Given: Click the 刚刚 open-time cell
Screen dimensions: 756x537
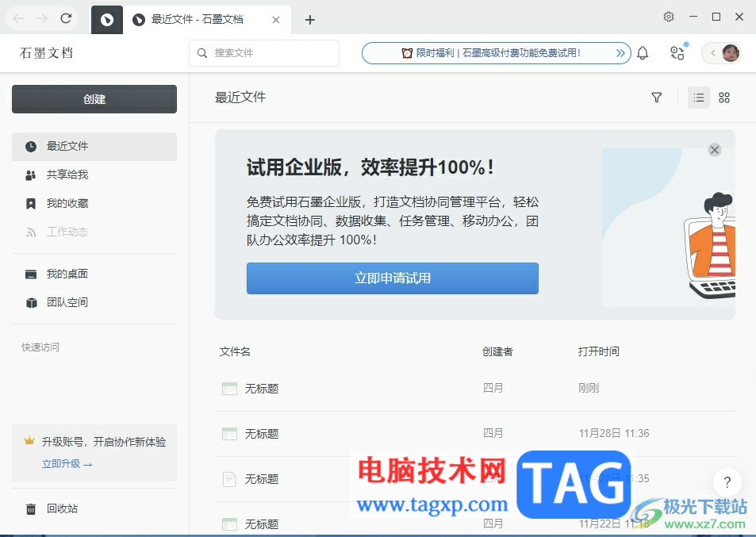Looking at the screenshot, I should (x=588, y=388).
